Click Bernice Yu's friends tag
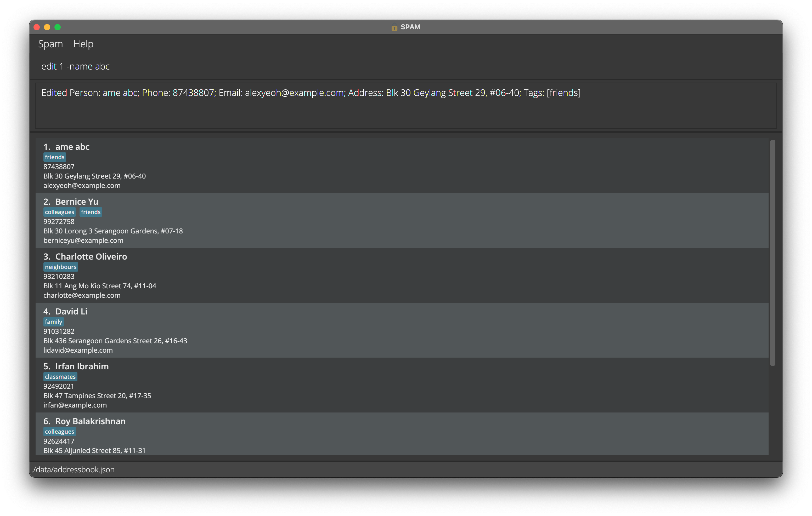The height and width of the screenshot is (516, 812). [x=91, y=212]
